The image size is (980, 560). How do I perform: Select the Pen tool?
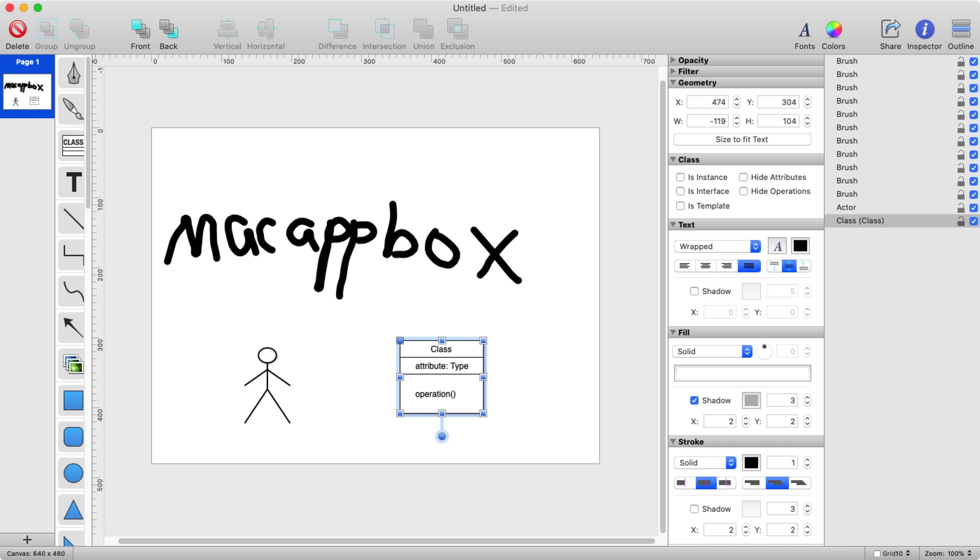72,73
